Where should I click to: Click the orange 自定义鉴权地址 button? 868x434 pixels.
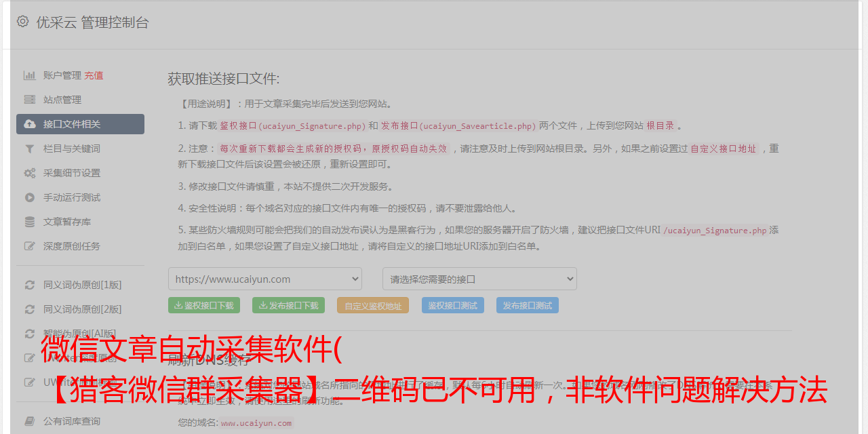373,305
